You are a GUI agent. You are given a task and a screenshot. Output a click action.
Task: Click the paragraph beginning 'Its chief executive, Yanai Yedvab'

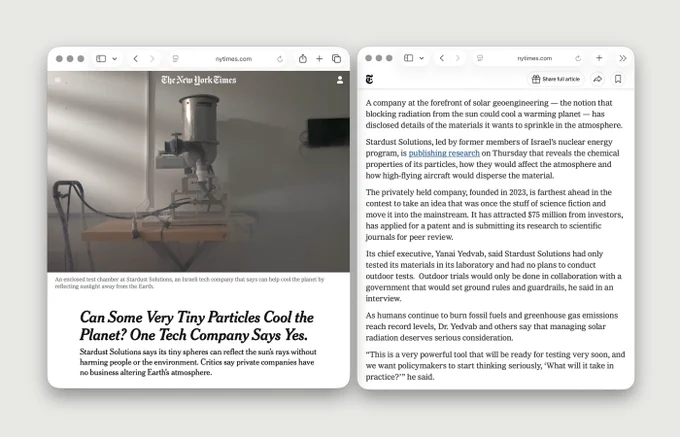(494, 276)
